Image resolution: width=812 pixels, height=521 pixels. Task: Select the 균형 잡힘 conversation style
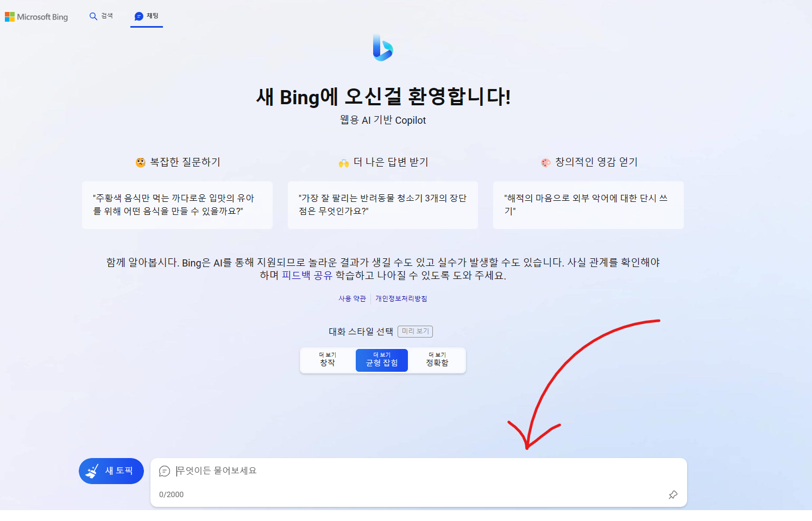click(x=382, y=360)
